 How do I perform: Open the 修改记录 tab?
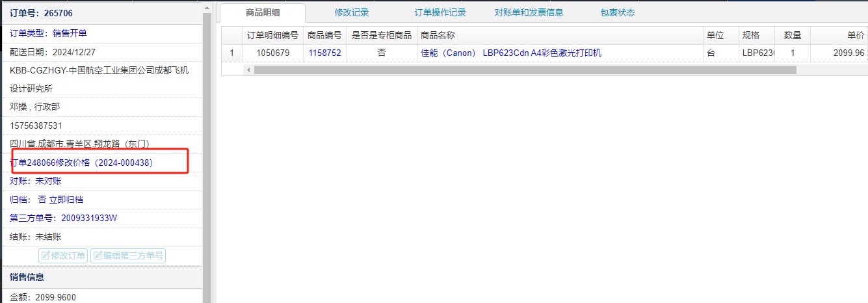352,12
